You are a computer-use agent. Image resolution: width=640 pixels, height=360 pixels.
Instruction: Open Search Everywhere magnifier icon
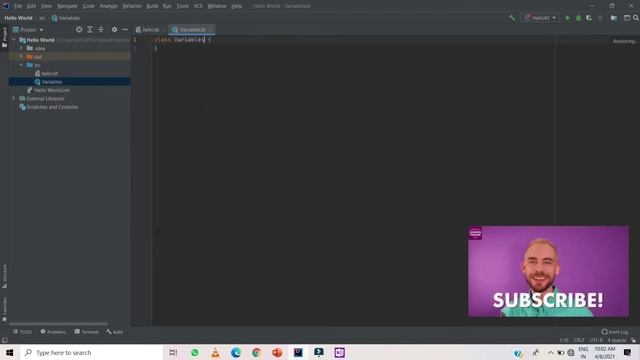click(x=636, y=18)
